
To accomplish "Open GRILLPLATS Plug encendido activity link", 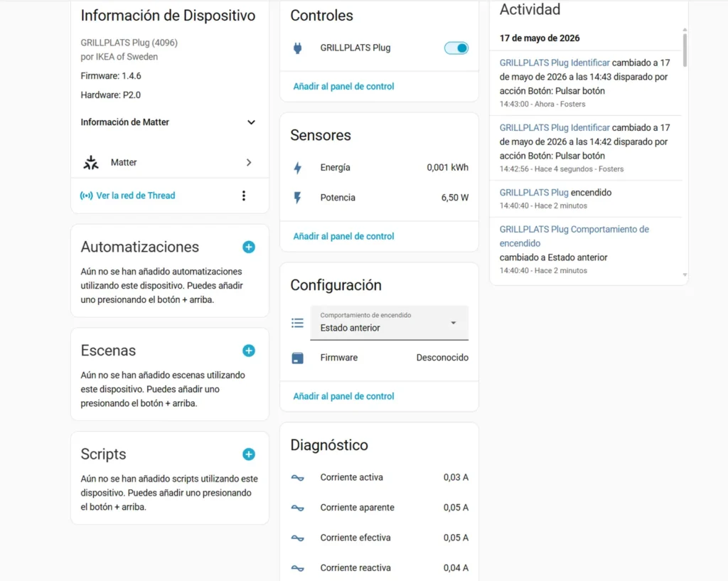I will 534,193.
